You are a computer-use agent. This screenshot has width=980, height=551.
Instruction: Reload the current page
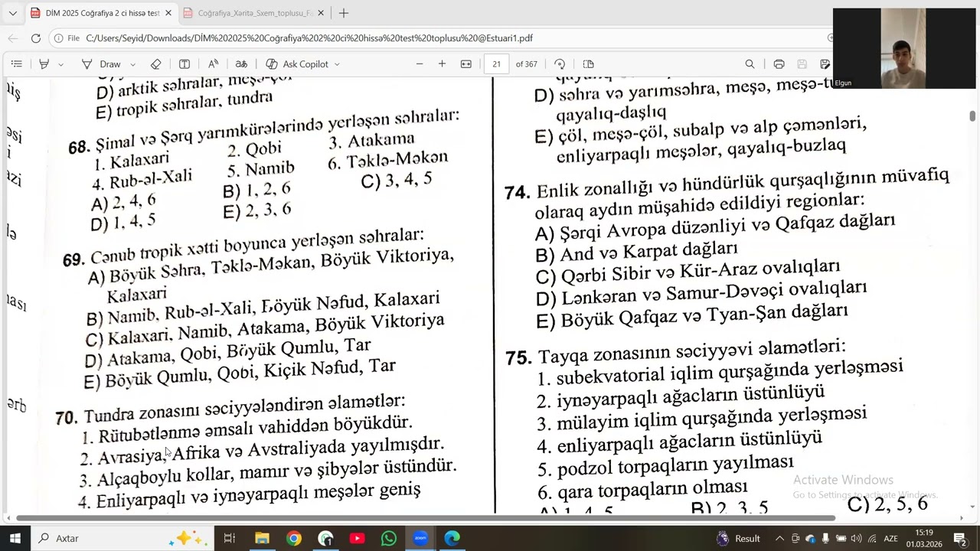[36, 37]
